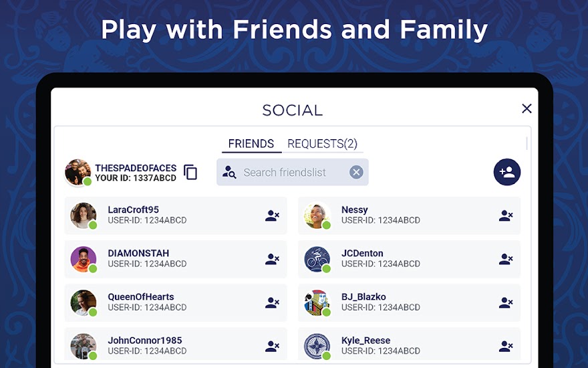Image resolution: width=588 pixels, height=368 pixels.
Task: Select the JCDenton friend name
Action: [x=362, y=254]
